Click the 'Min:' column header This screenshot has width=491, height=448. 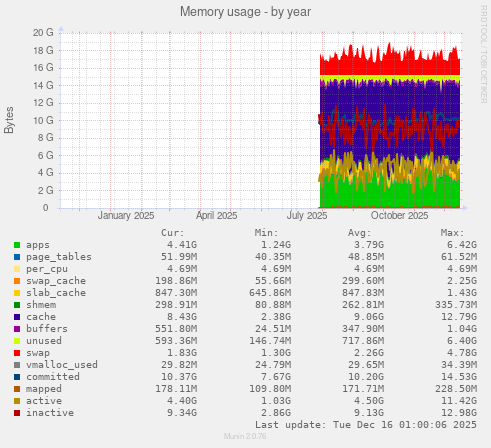click(266, 233)
